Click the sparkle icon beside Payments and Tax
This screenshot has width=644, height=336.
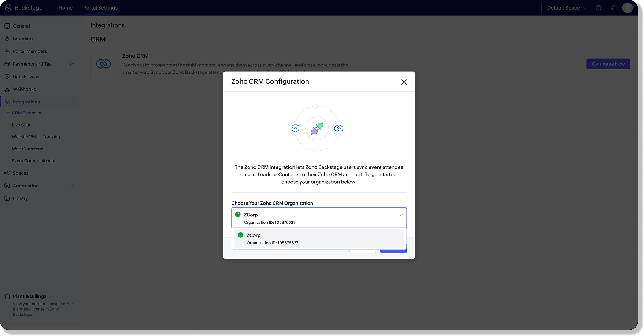(72, 64)
